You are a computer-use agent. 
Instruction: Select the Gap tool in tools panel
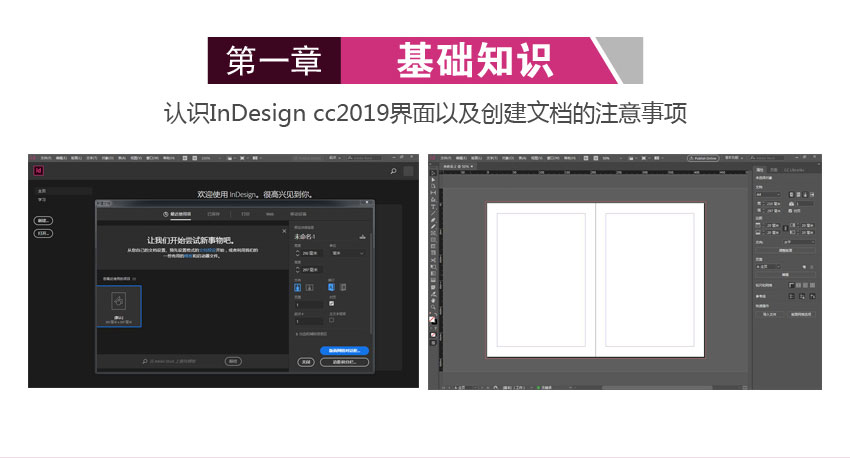[x=433, y=192]
